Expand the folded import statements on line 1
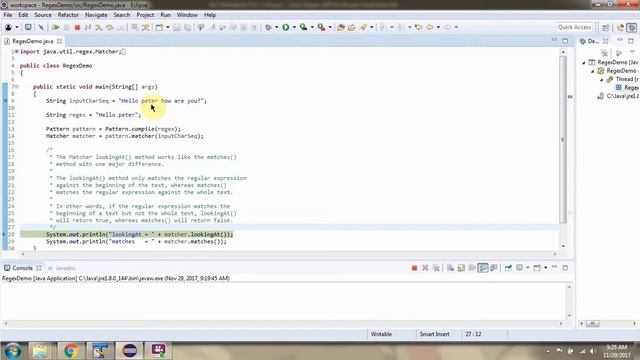The height and width of the screenshot is (360, 640). (x=16, y=52)
